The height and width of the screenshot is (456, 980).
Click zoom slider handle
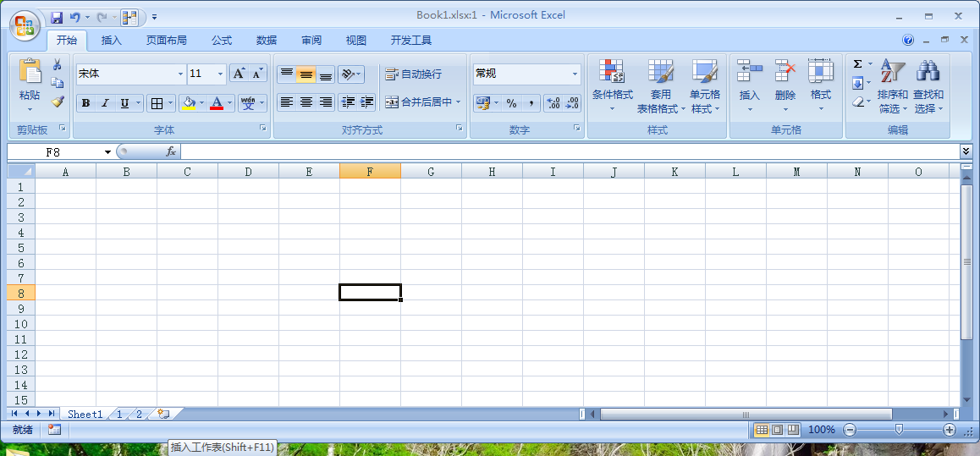coord(899,429)
